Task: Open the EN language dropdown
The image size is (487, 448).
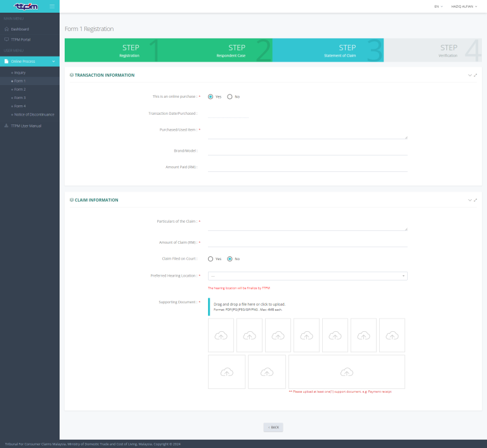Action: pos(438,6)
